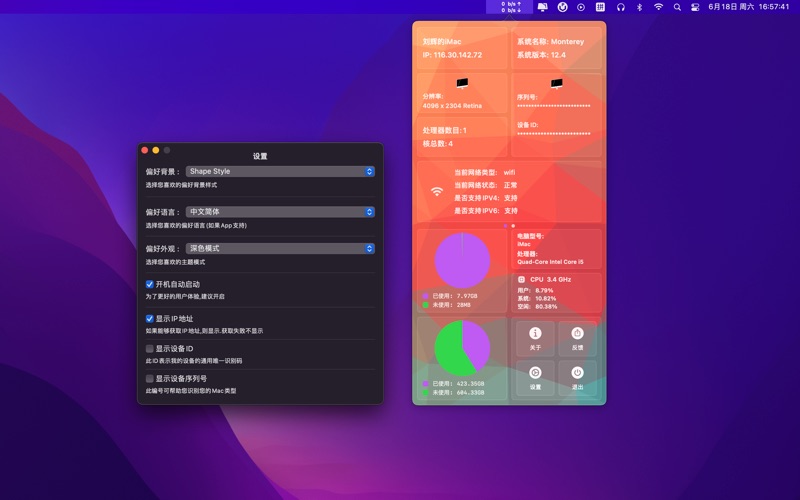Click the 空闲: 80.38% CPU value

click(537, 307)
